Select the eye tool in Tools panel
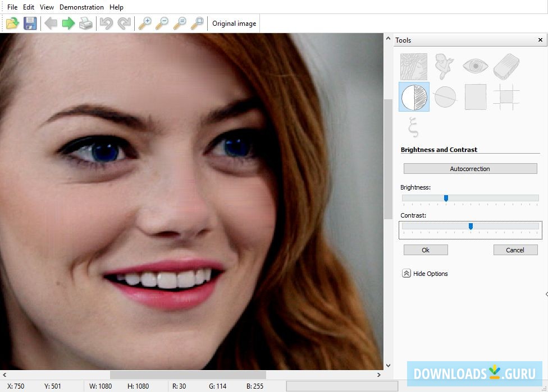This screenshot has width=548, height=392. (x=475, y=66)
